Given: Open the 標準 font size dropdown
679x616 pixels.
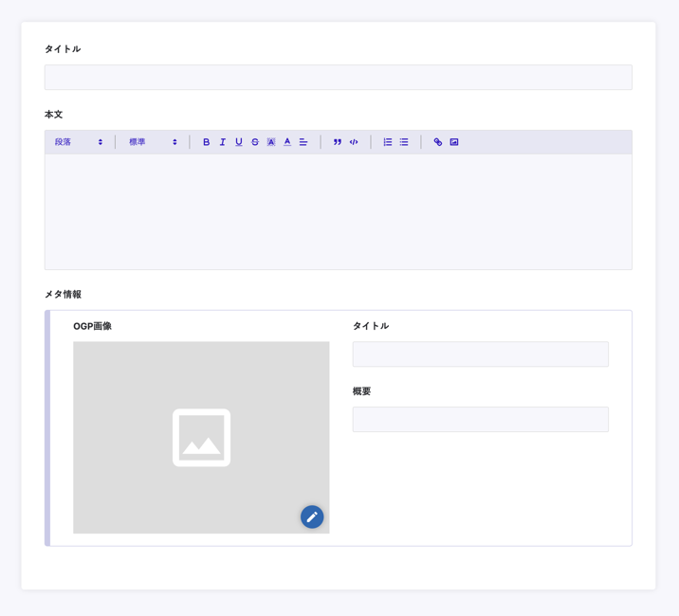Looking at the screenshot, I should click(x=153, y=142).
